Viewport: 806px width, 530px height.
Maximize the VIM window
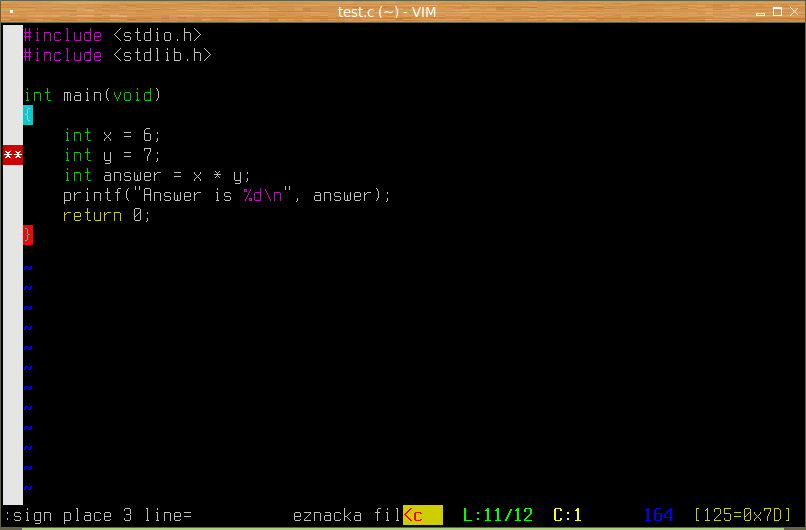coord(777,11)
